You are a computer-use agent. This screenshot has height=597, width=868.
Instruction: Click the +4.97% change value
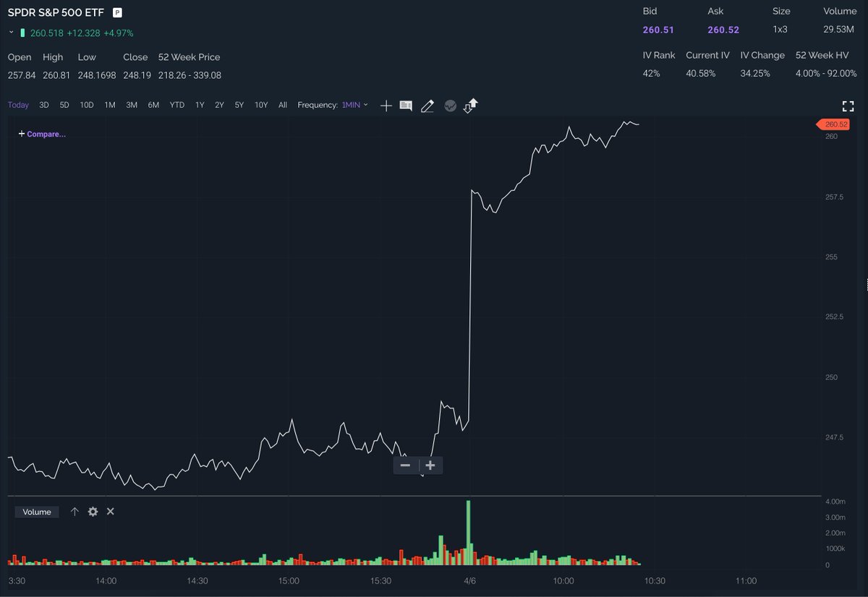[x=119, y=33]
